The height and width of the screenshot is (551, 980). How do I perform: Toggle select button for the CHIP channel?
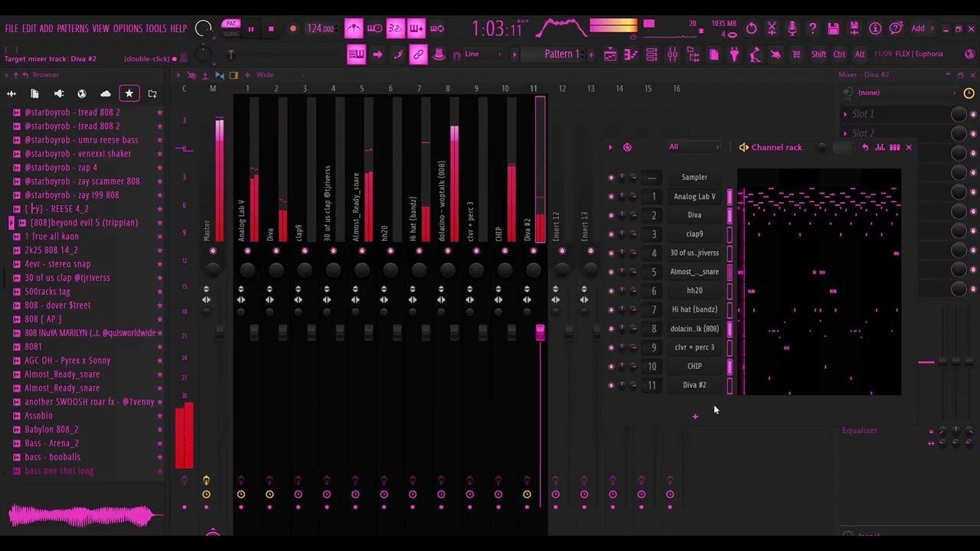pyautogui.click(x=730, y=366)
